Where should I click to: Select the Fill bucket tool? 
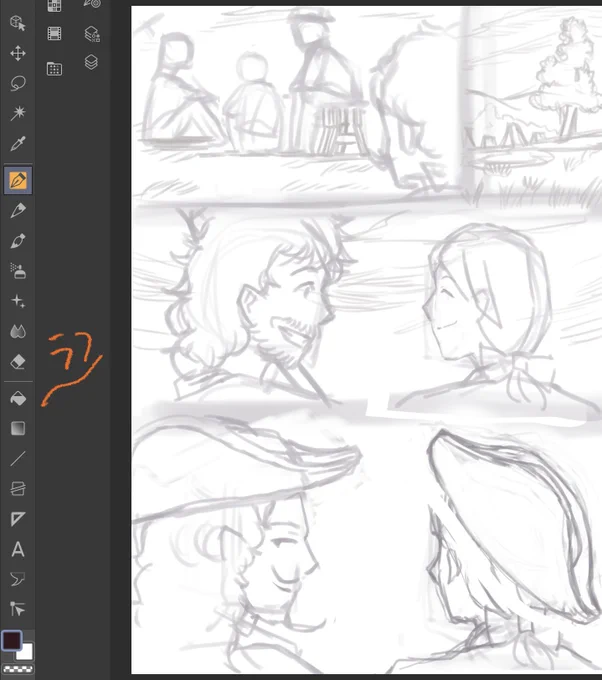coord(18,398)
